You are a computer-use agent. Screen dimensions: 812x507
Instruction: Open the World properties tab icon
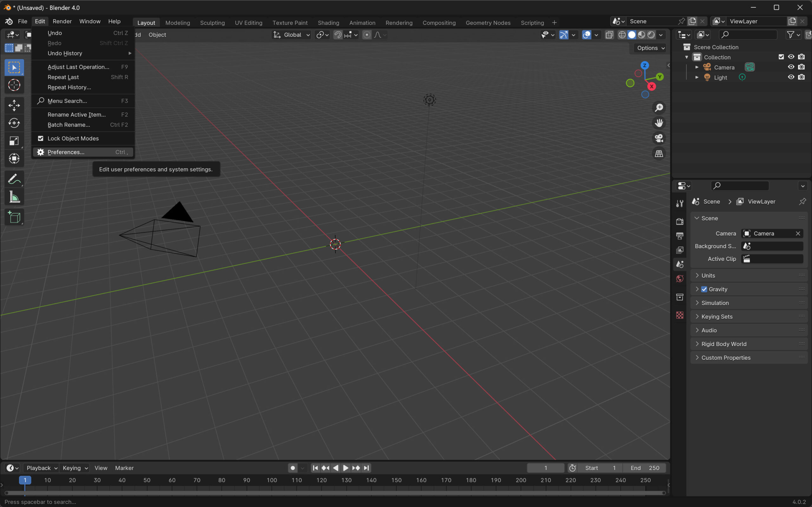click(x=679, y=279)
